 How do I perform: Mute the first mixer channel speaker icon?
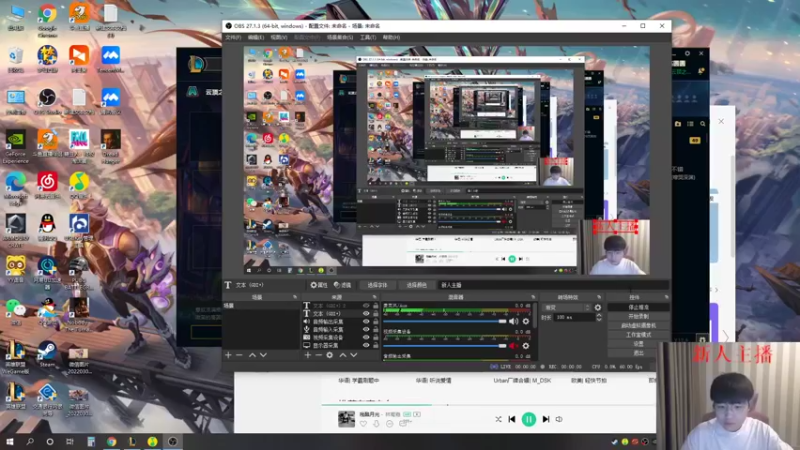[x=513, y=321]
